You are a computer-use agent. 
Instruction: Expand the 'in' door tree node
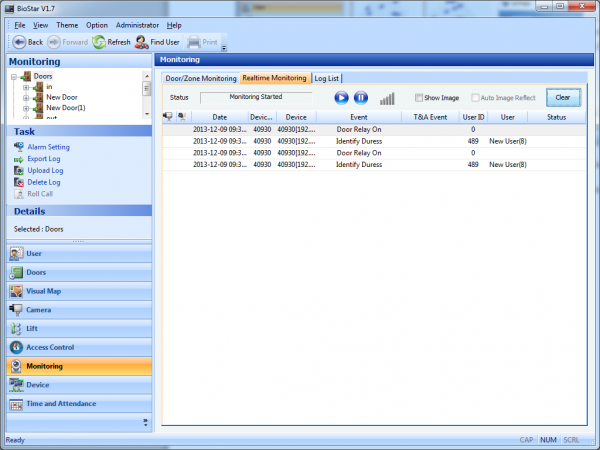coord(26,87)
